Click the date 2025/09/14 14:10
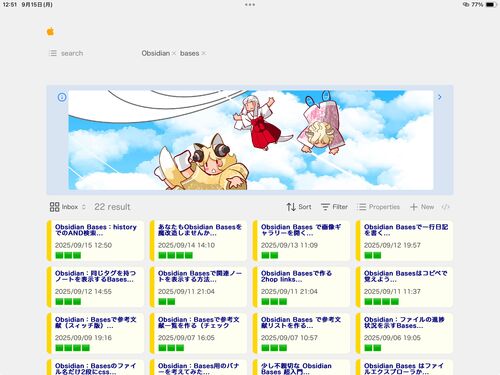This screenshot has height=375, width=500. pyautogui.click(x=186, y=245)
